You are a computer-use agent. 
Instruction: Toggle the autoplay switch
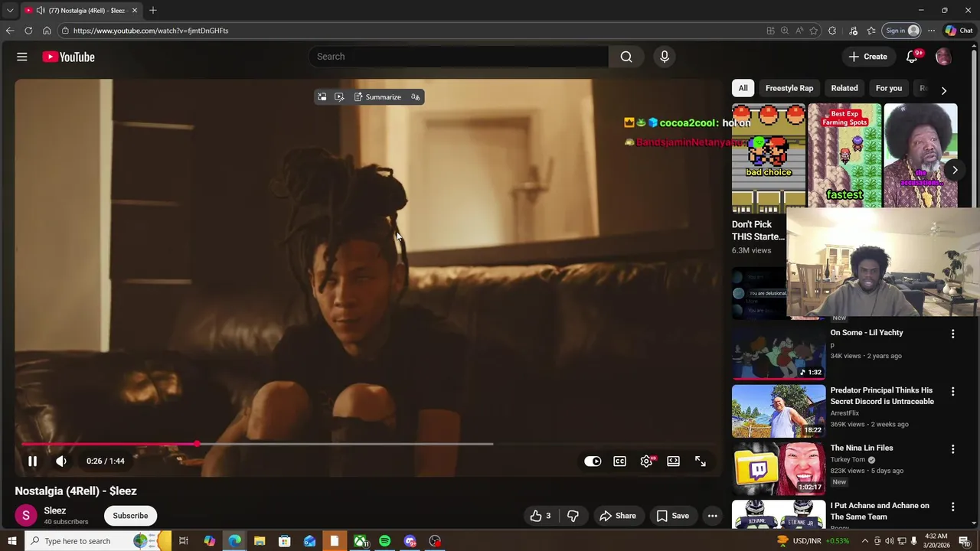click(593, 461)
